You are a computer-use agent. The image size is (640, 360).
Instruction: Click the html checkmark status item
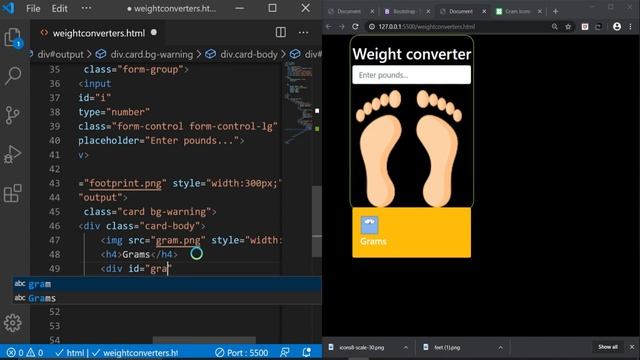tap(70, 353)
